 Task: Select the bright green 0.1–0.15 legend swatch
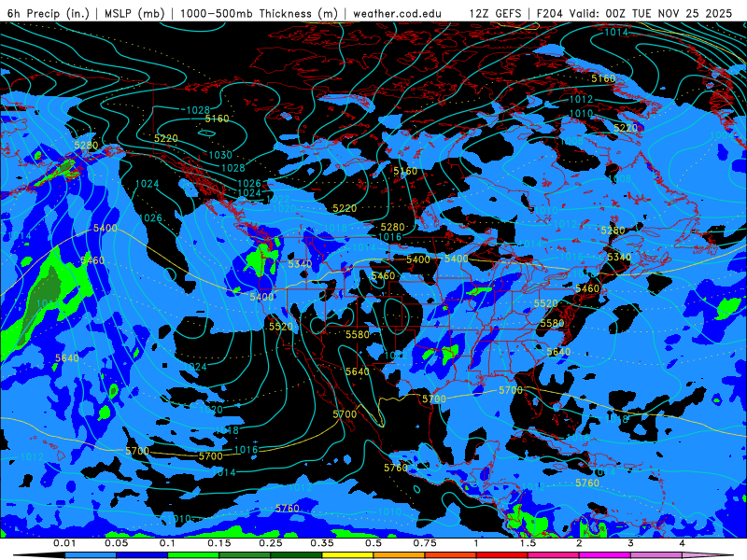tap(193, 555)
